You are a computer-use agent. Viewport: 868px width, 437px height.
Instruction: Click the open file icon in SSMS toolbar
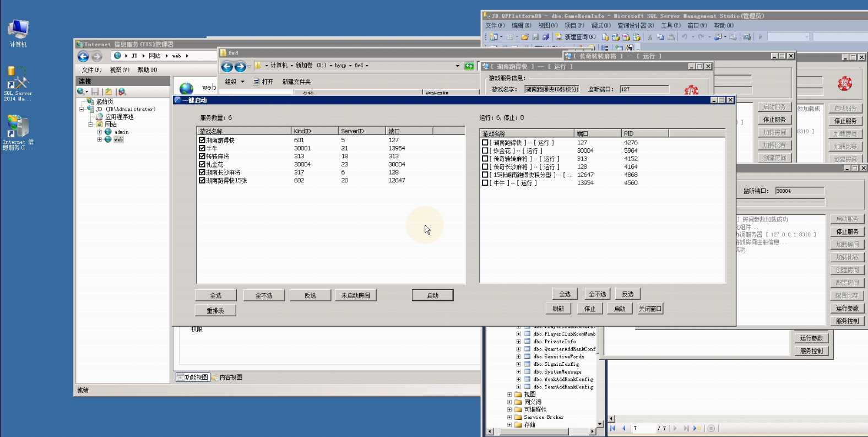[x=525, y=37]
